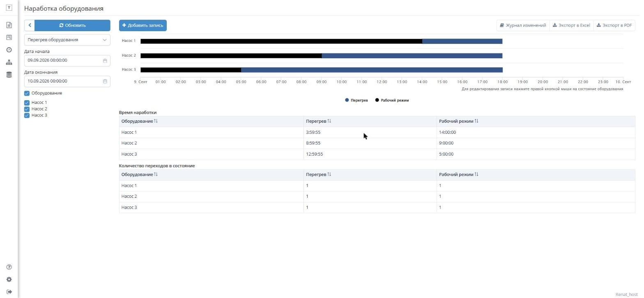Viewport: 644px width, 298px height.
Task: Open the help question mark icon
Action: pyautogui.click(x=9, y=267)
